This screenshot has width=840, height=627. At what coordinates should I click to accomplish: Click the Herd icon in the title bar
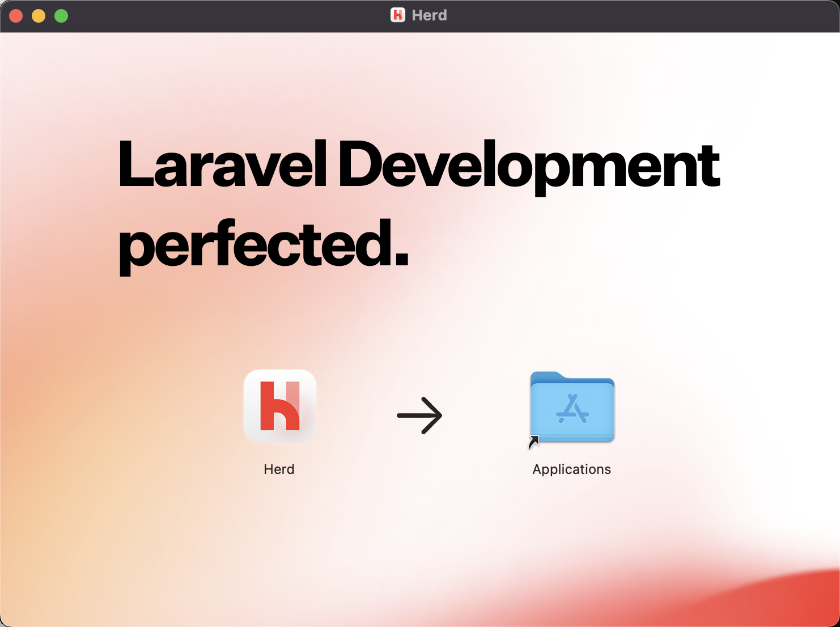tap(398, 15)
